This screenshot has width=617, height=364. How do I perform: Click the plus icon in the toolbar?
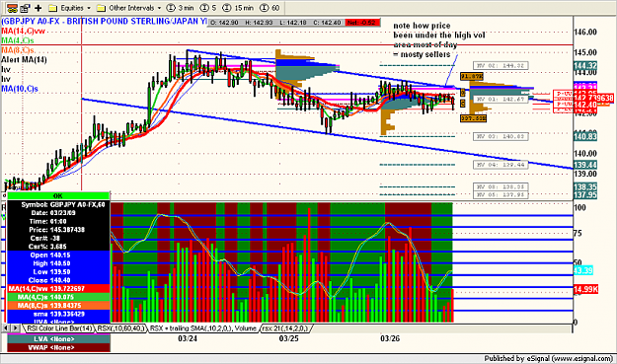pos(39,8)
